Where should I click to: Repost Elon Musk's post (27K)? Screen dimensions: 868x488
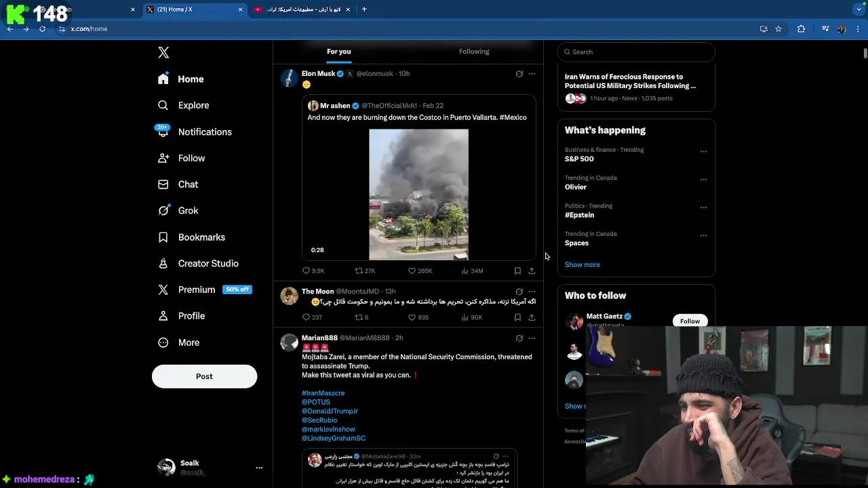tap(365, 270)
